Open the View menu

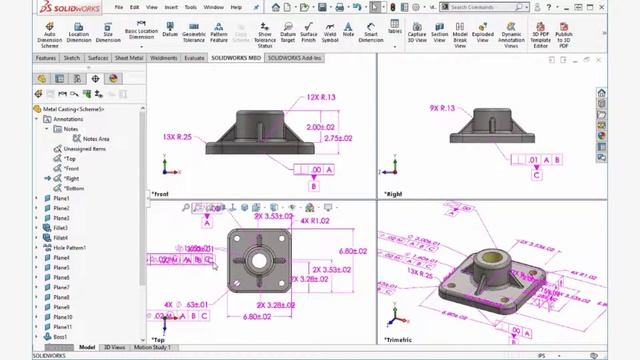pos(151,7)
